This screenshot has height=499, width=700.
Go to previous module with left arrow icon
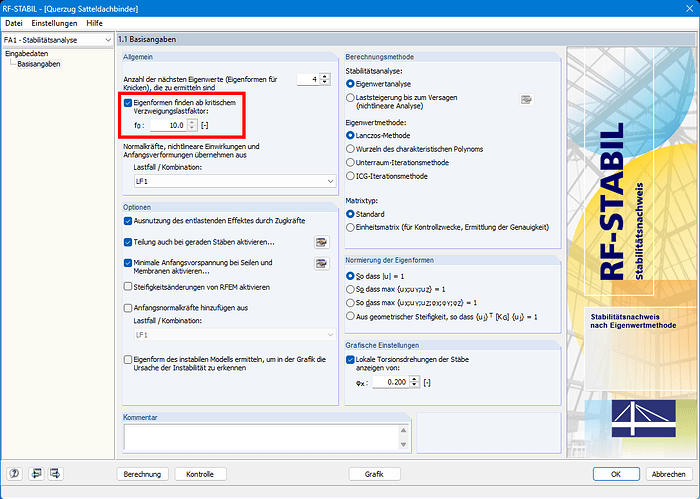pyautogui.click(x=36, y=474)
